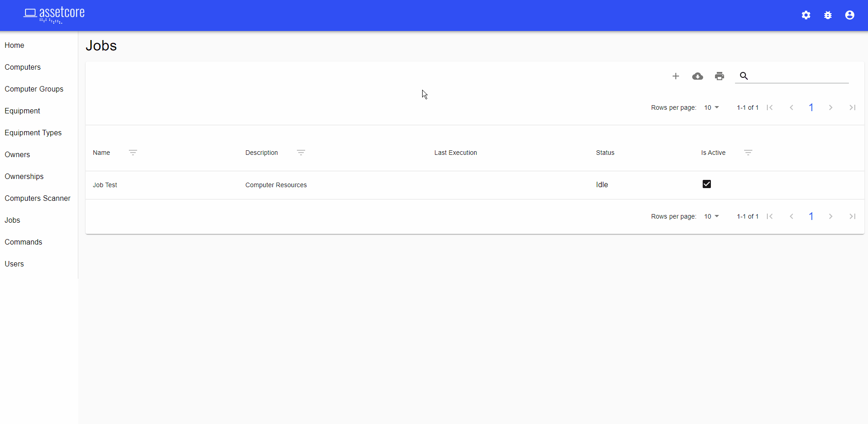
Task: Go to first page in bottom pagination
Action: pyautogui.click(x=770, y=216)
